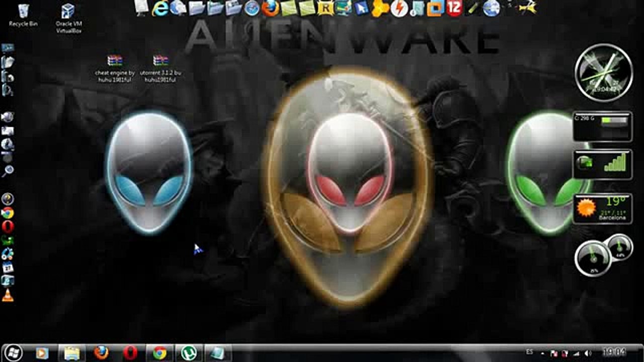Open the red number 12 dock icon
The height and width of the screenshot is (362, 644).
coord(454,8)
